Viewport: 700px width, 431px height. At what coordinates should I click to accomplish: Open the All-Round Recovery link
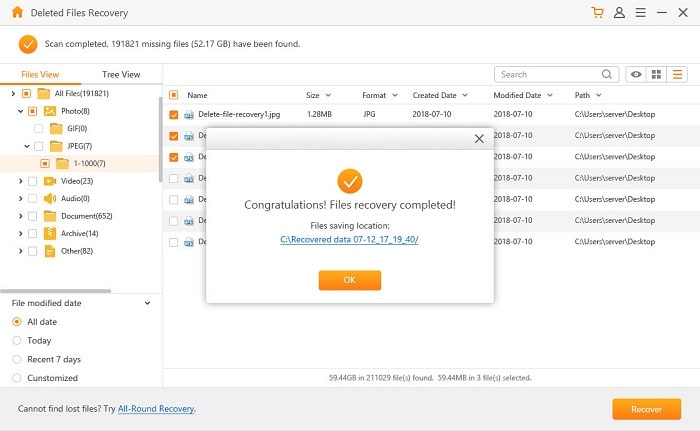pos(156,409)
